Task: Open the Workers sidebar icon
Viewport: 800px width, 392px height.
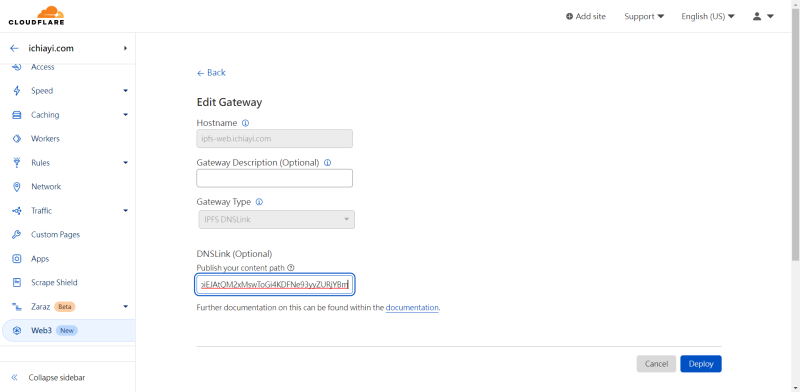Action: pyautogui.click(x=17, y=139)
